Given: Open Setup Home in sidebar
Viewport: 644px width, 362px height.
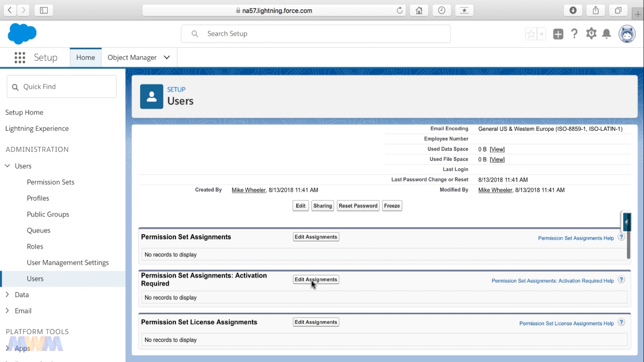Looking at the screenshot, I should (x=24, y=112).
